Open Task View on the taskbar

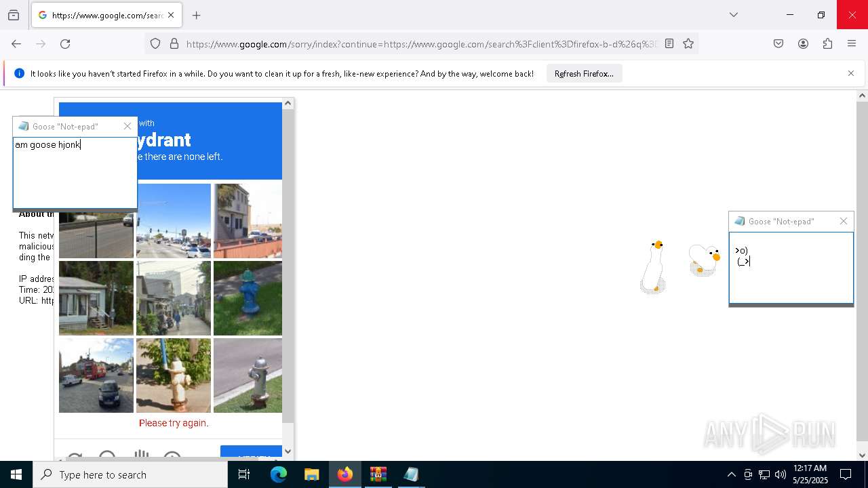click(244, 474)
